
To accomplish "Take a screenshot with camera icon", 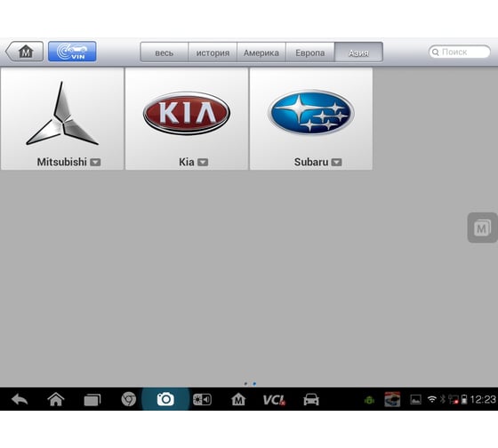I will pos(165,399).
